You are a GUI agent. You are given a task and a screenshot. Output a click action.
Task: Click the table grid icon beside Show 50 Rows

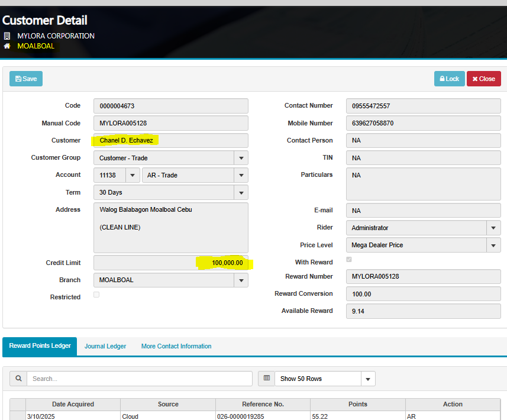pos(267,379)
